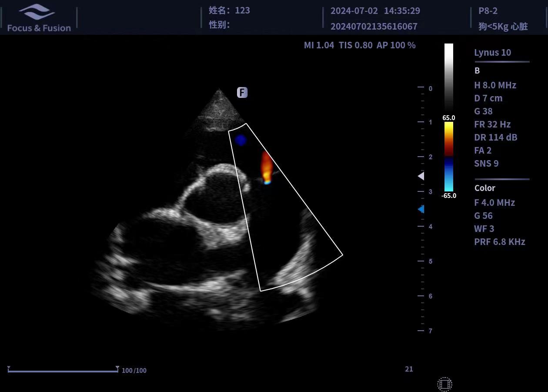Click the D 7 cm depth setting

488,98
